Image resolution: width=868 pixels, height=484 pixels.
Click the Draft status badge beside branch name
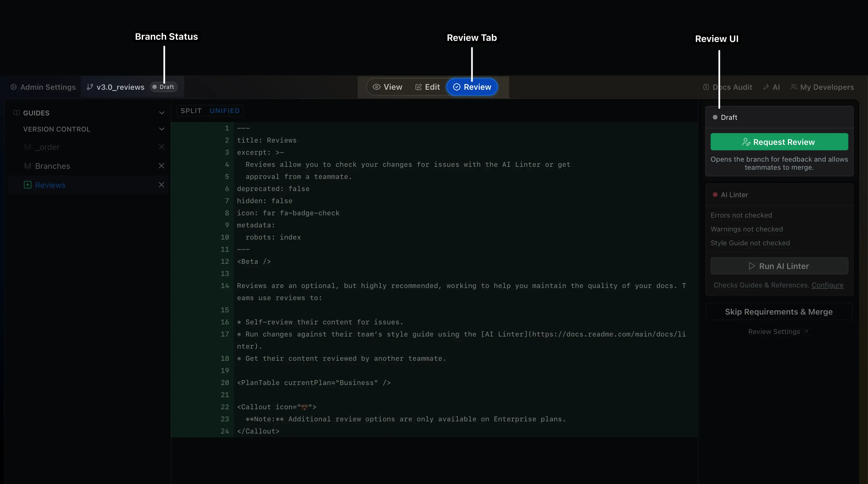click(164, 87)
